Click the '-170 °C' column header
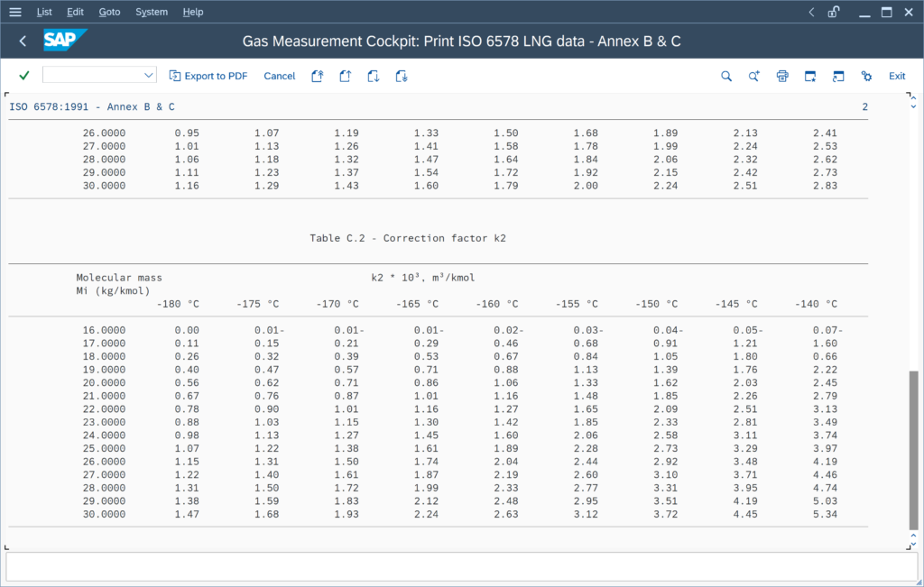This screenshot has height=587, width=924. (337, 304)
